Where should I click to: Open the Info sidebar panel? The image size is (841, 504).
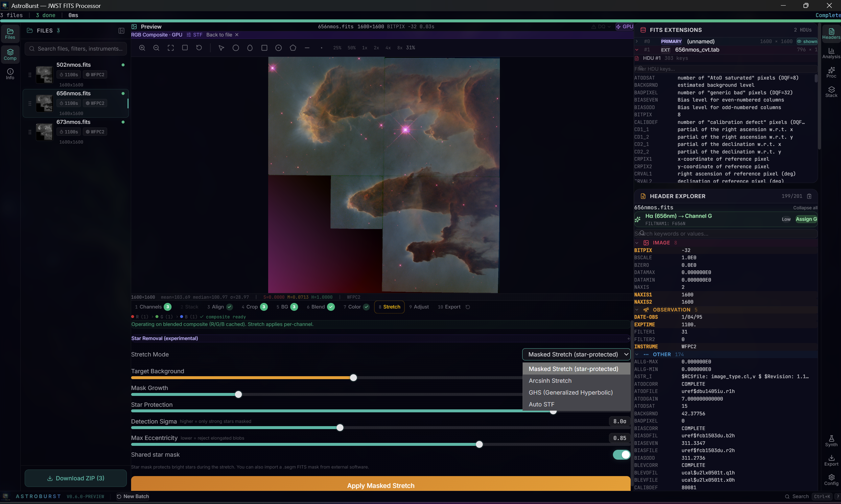click(x=10, y=74)
